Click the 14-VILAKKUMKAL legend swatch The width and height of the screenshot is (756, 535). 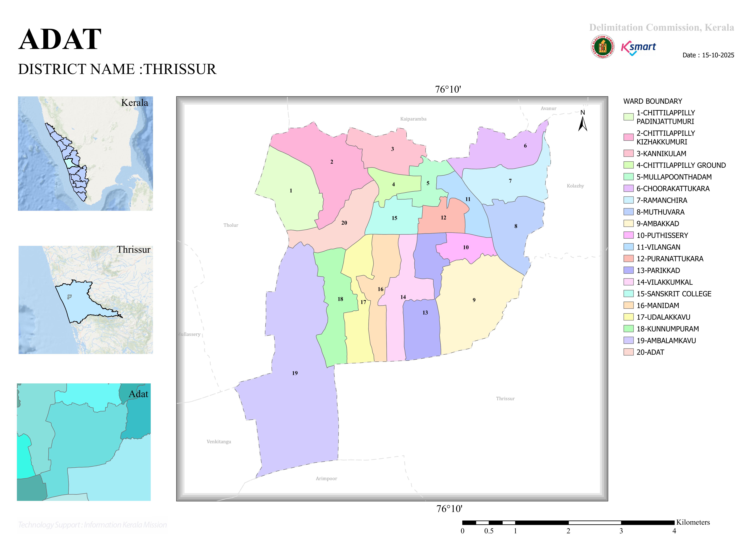point(629,282)
